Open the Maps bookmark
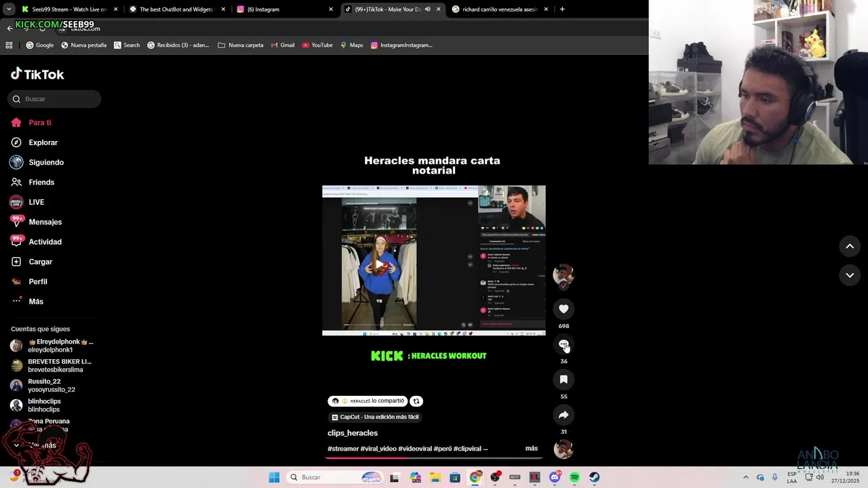 (352, 45)
